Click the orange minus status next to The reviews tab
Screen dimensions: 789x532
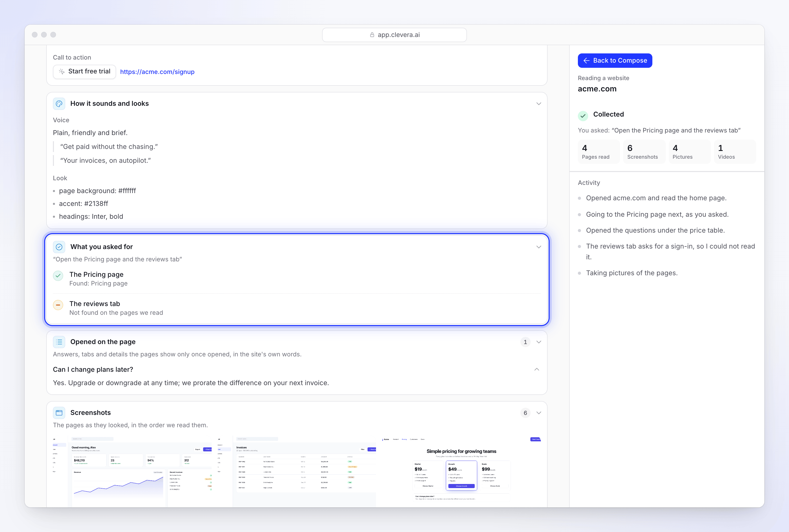[58, 305]
